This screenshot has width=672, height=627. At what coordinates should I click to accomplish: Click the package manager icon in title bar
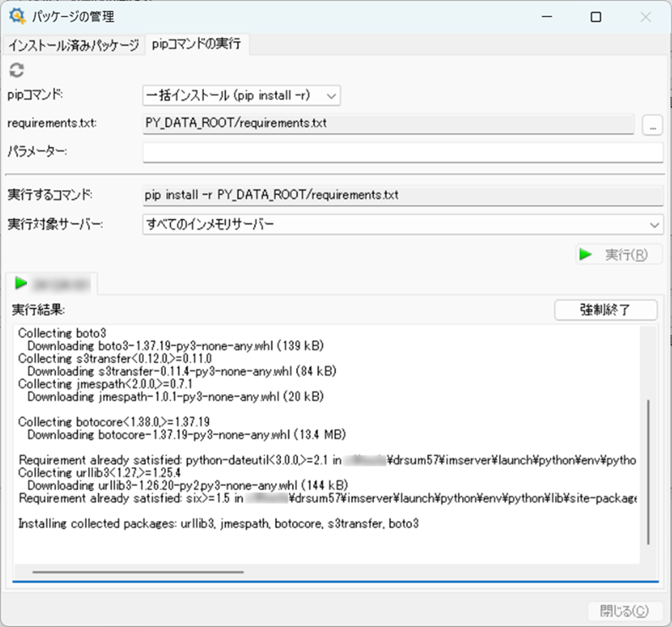pos(15,17)
